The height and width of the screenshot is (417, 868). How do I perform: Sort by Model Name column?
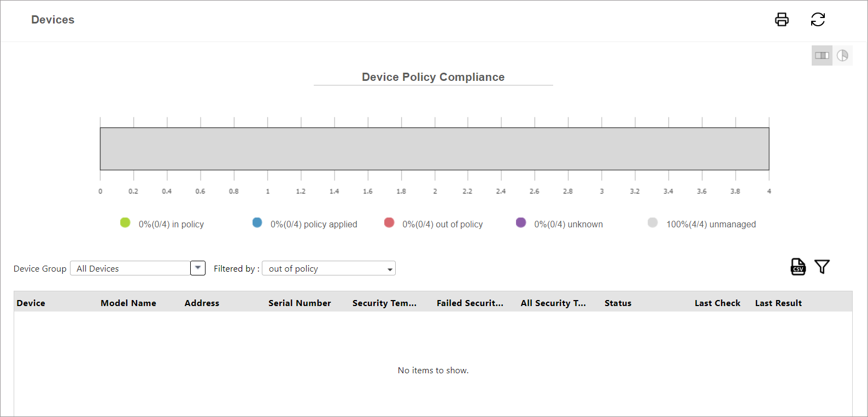click(x=128, y=303)
